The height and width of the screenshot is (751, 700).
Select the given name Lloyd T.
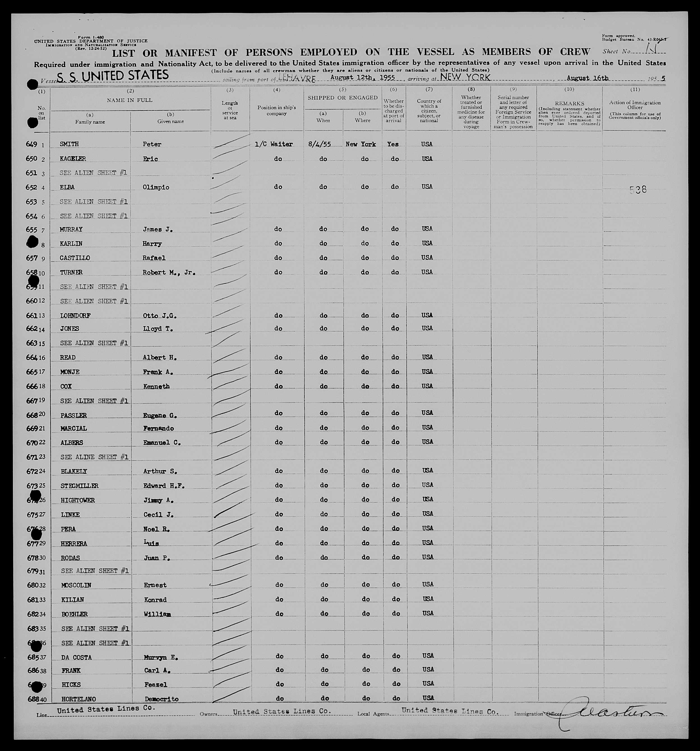158,329
